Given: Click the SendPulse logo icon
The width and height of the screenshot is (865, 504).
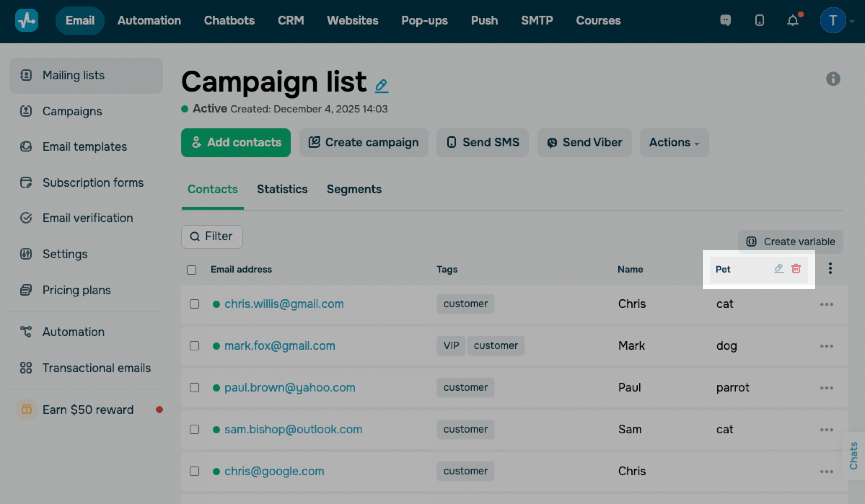Looking at the screenshot, I should tap(27, 20).
